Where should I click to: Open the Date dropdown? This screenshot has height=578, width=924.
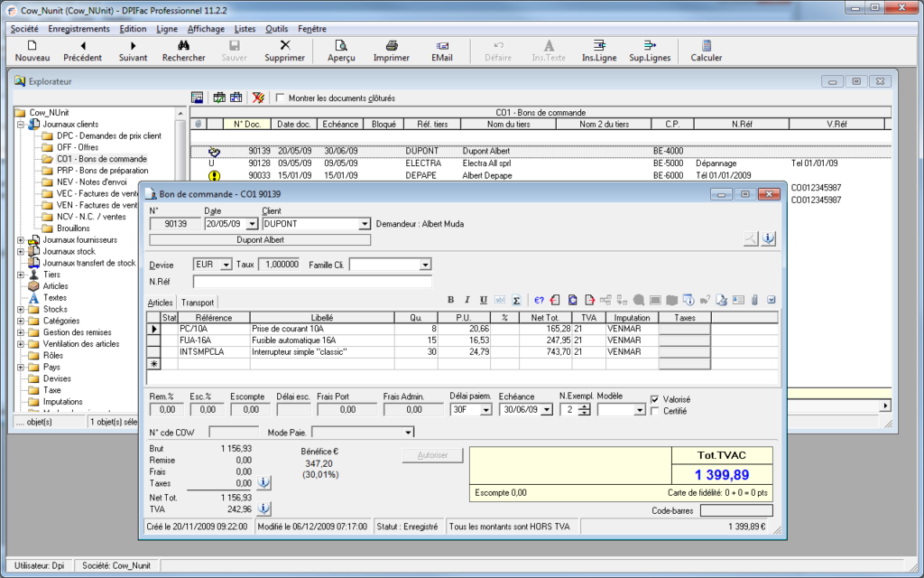click(253, 224)
